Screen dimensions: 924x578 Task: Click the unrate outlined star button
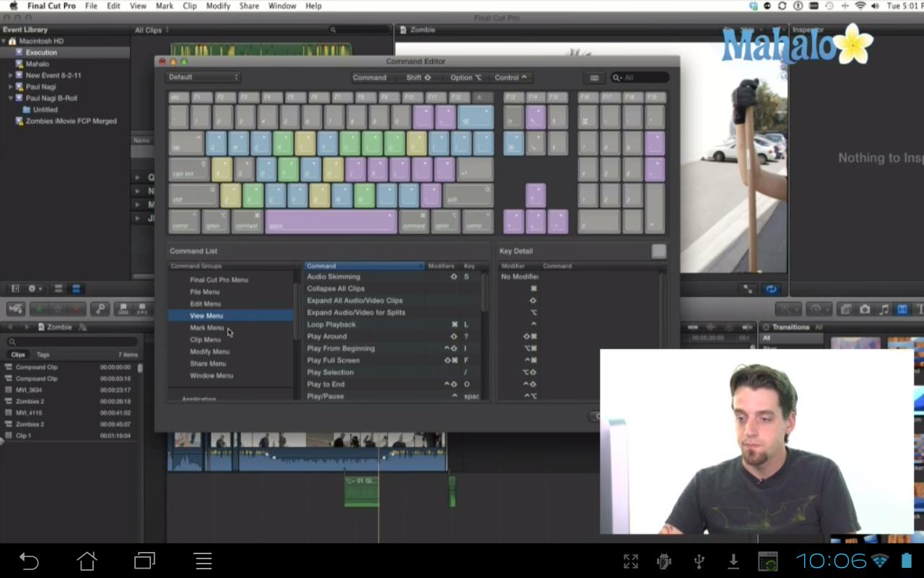pyautogui.click(x=57, y=309)
